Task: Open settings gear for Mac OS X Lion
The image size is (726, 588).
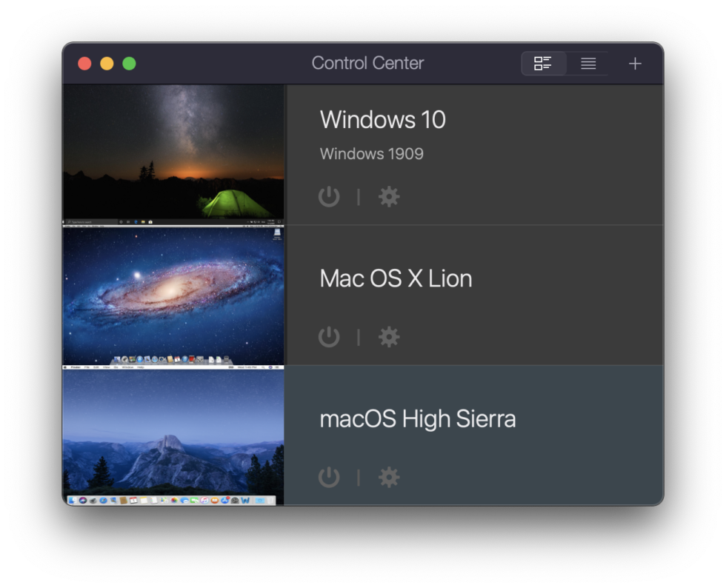Action: pos(389,337)
